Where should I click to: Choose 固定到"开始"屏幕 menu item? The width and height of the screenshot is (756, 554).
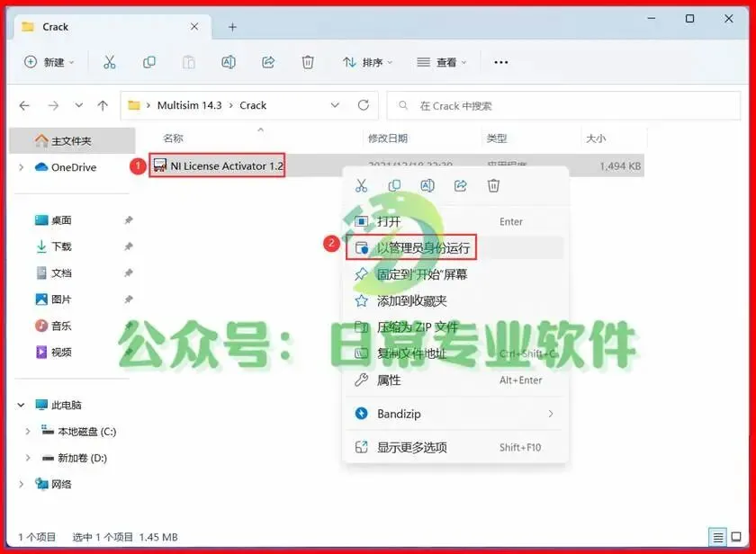(x=454, y=274)
